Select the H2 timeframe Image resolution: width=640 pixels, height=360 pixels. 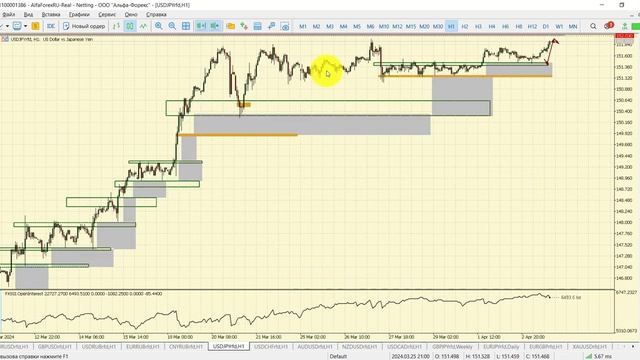(464, 26)
